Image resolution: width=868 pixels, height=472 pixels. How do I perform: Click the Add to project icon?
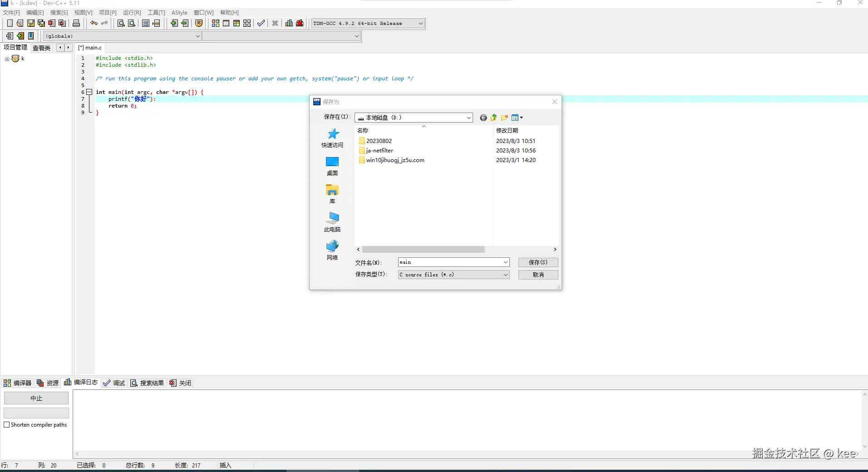click(174, 23)
